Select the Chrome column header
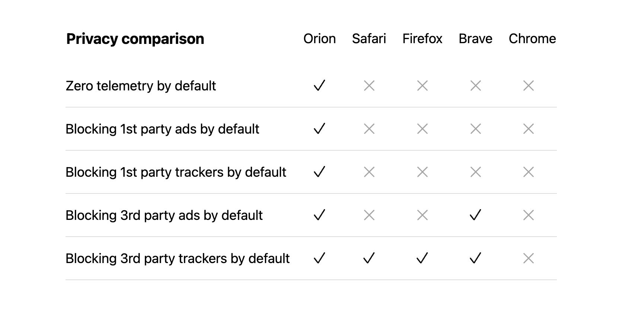Screen dimensions: 644x317 [532, 39]
